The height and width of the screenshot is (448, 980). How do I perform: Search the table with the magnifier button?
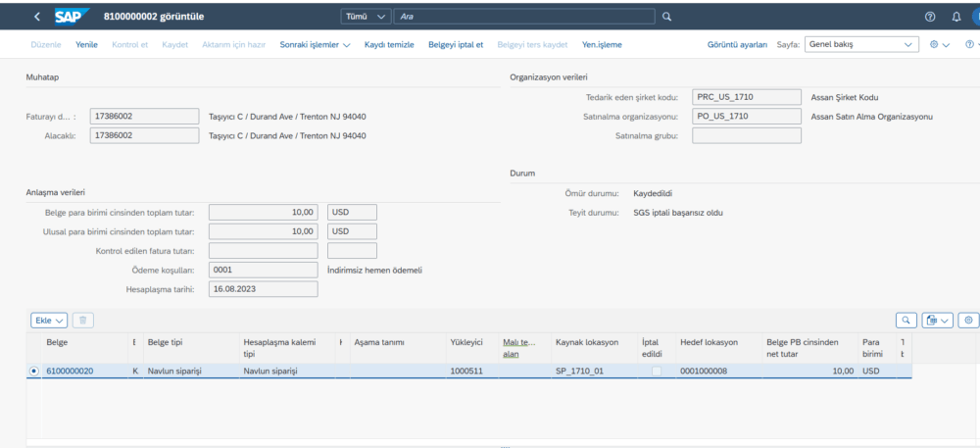pos(906,320)
